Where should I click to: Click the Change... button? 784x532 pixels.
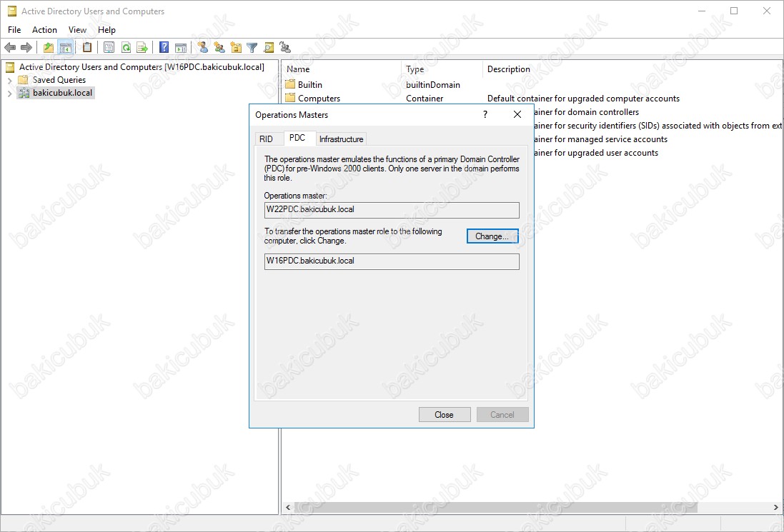[492, 236]
